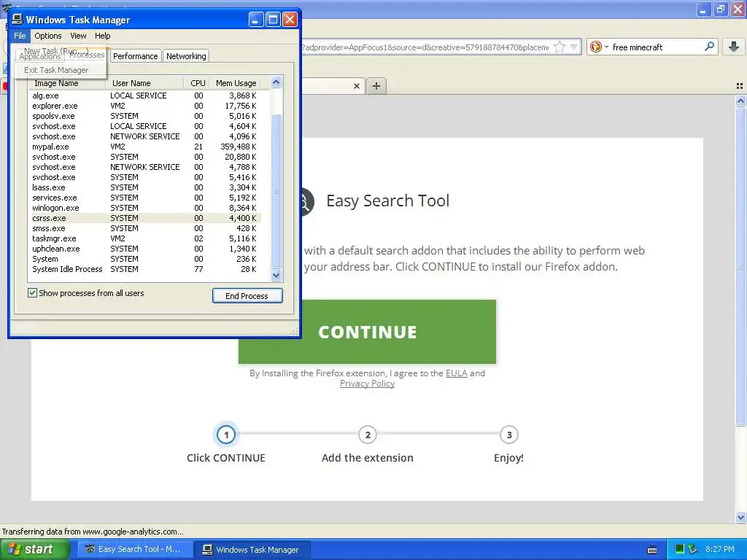Switch to Easy Search Tool taskbar item
Viewport: 747px width, 560px height.
135,549
